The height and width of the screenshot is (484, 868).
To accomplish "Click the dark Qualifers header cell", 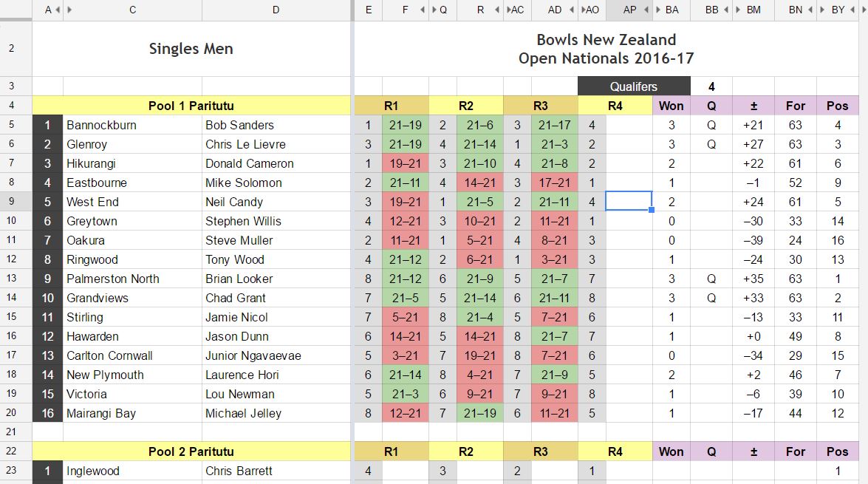I will click(x=634, y=86).
